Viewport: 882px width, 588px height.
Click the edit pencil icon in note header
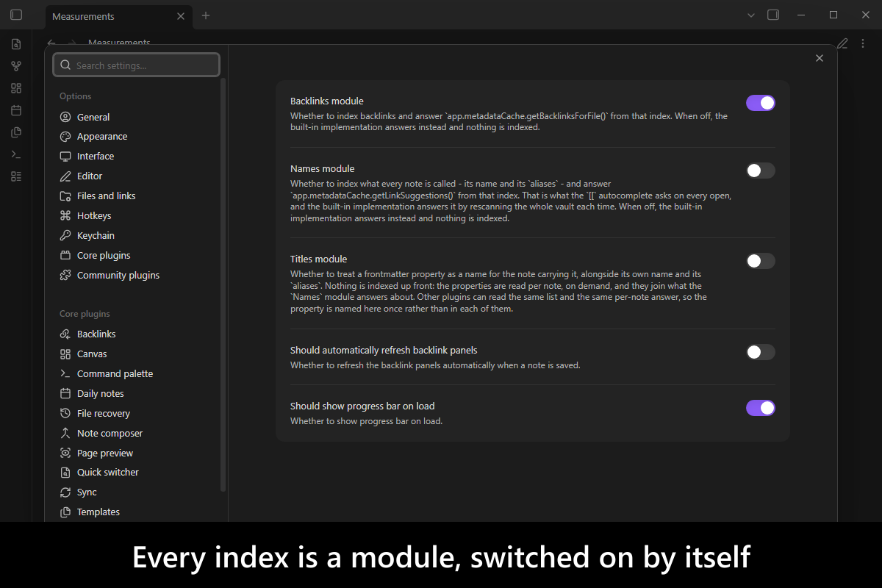click(842, 43)
